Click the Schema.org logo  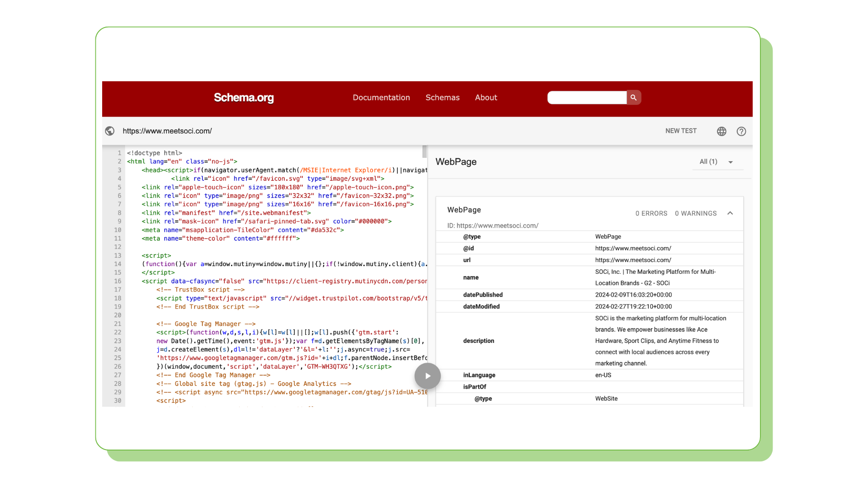(244, 98)
